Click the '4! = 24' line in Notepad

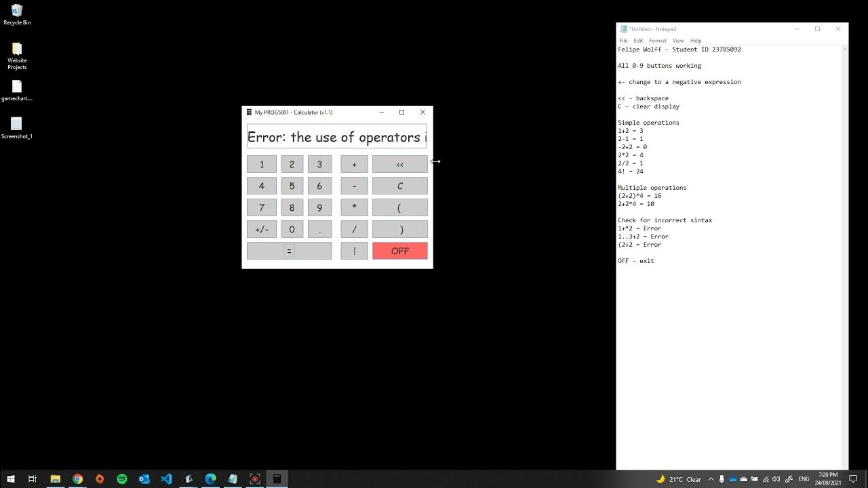(x=631, y=171)
